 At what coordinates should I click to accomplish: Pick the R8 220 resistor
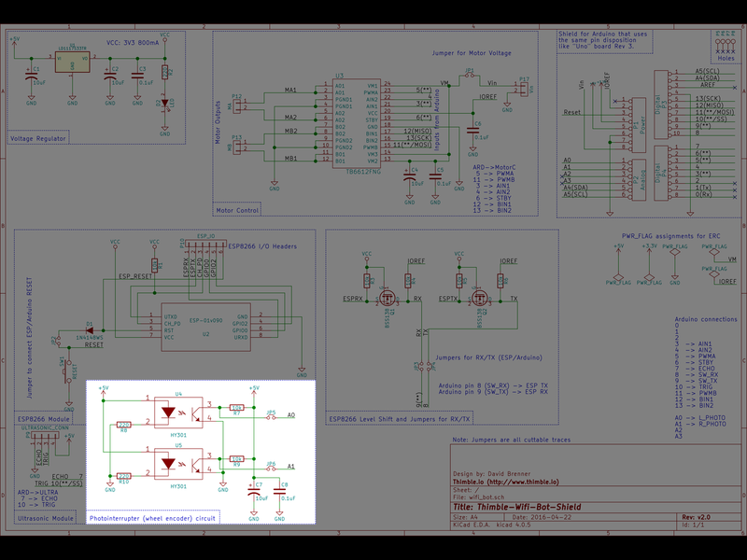(x=124, y=425)
